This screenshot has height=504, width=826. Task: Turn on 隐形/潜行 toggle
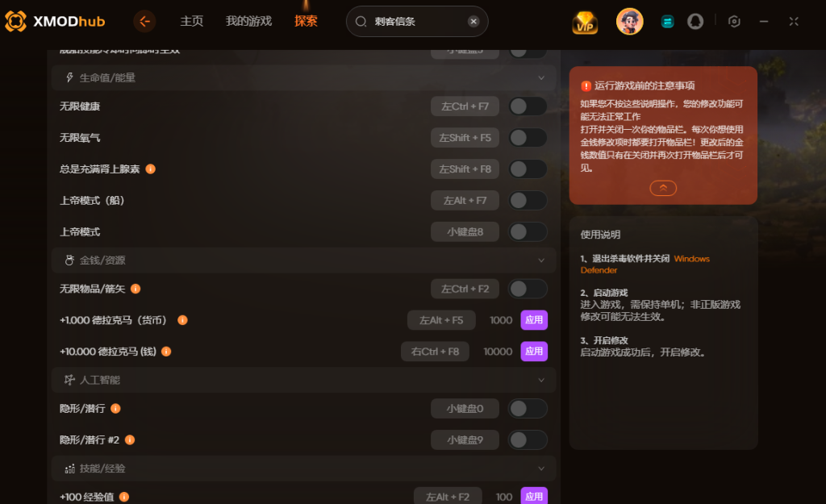point(528,409)
